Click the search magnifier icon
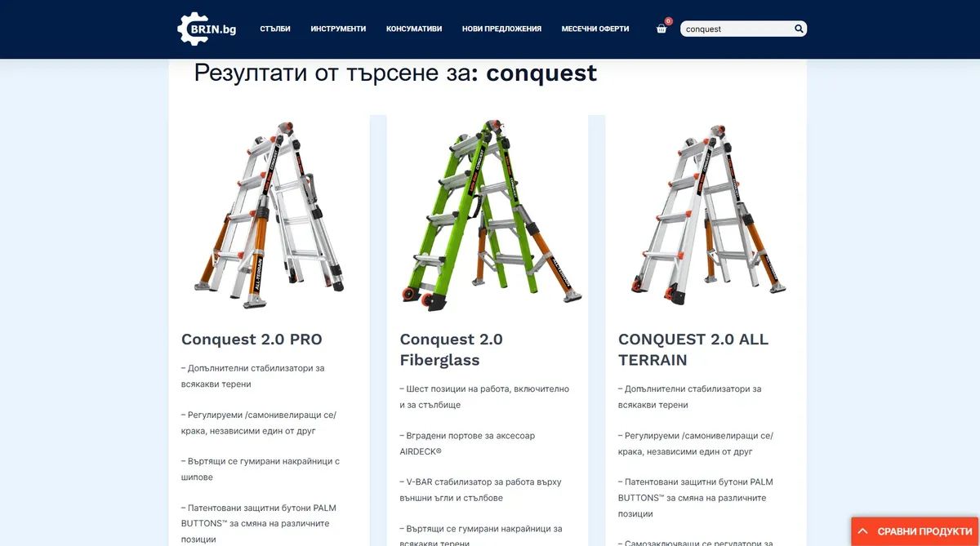This screenshot has height=546, width=980. [799, 29]
